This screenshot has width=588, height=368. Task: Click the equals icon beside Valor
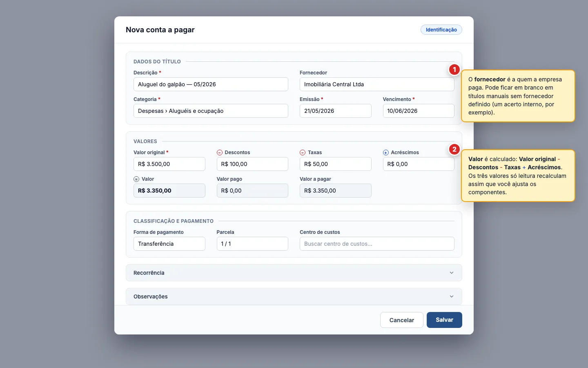tap(136, 179)
